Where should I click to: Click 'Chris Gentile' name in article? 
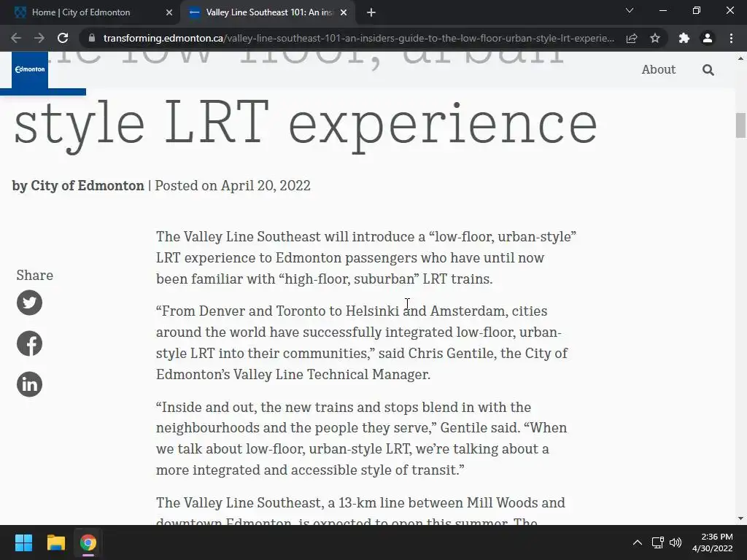(451, 354)
